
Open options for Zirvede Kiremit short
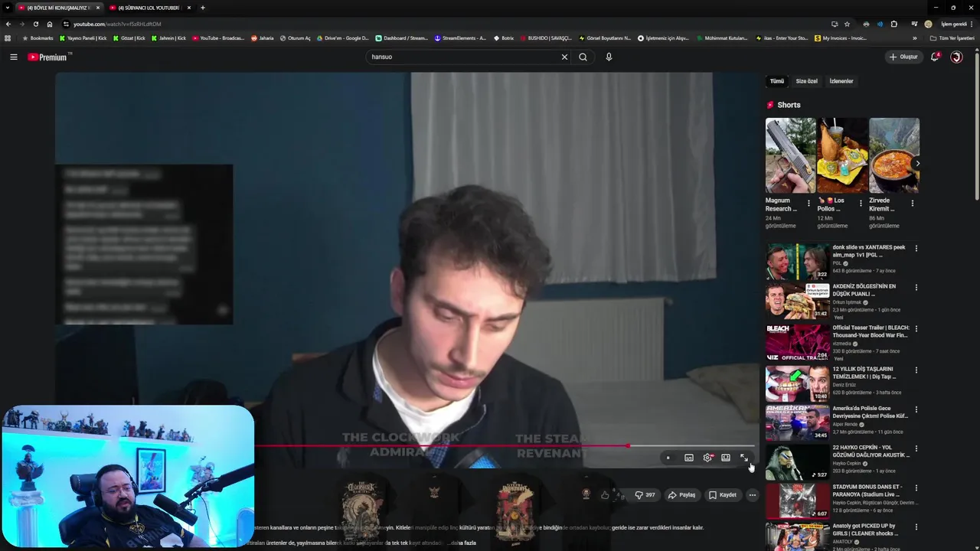pos(912,204)
